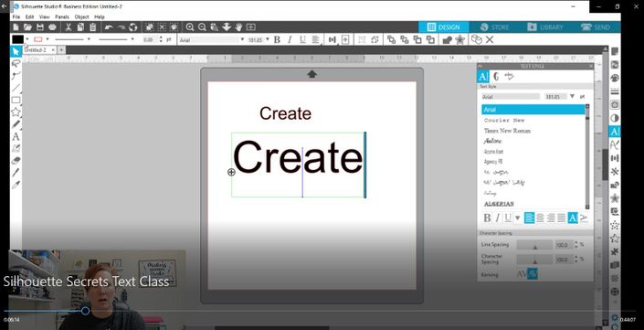Open the fill color dropdown arrow
The width and height of the screenshot is (644, 330).
(x=27, y=39)
